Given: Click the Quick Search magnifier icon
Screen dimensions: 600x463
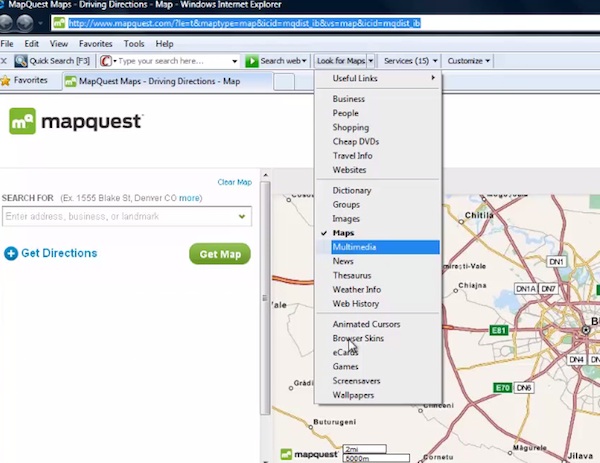Looking at the screenshot, I should (x=21, y=61).
